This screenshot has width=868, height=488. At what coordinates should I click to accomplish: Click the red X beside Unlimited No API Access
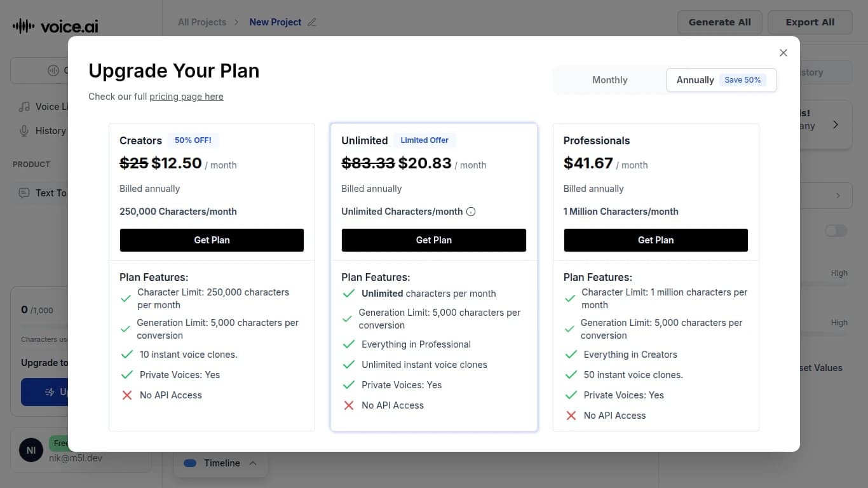click(x=348, y=405)
